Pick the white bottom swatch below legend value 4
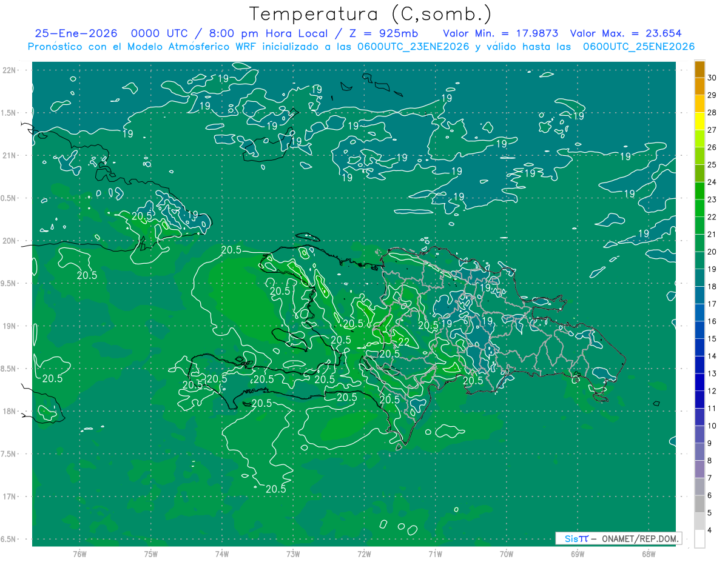 [x=699, y=539]
